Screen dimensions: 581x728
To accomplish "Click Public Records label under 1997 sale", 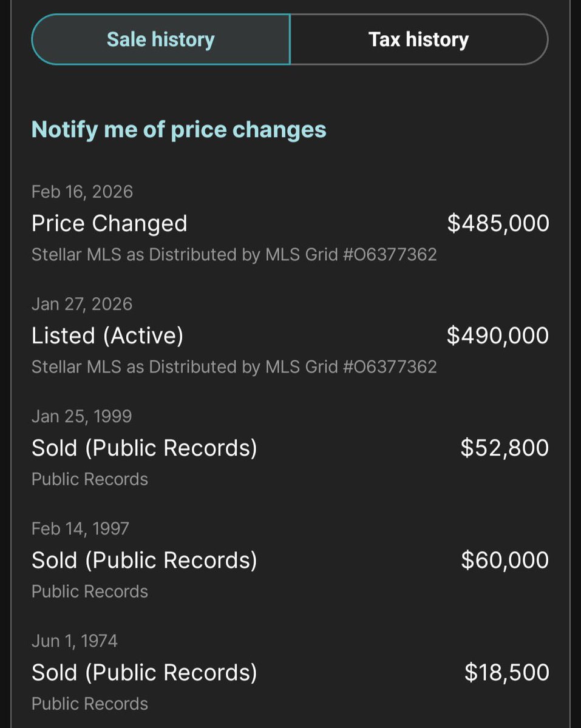I will click(x=90, y=591).
